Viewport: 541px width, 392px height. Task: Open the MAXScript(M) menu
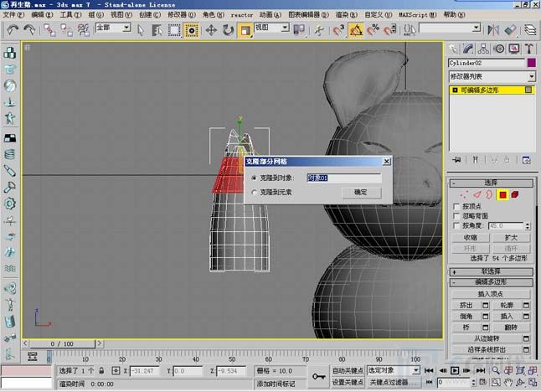click(x=418, y=15)
